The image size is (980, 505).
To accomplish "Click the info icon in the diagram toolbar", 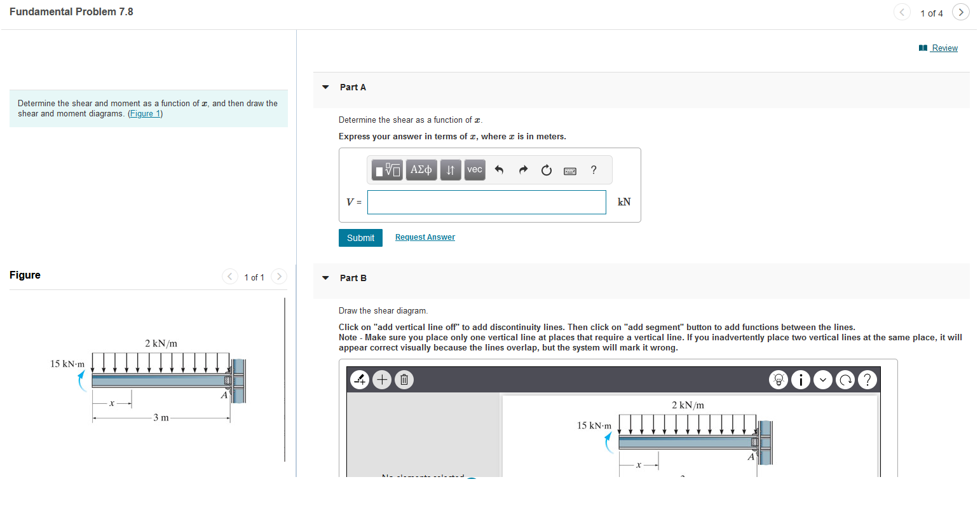I will click(801, 380).
